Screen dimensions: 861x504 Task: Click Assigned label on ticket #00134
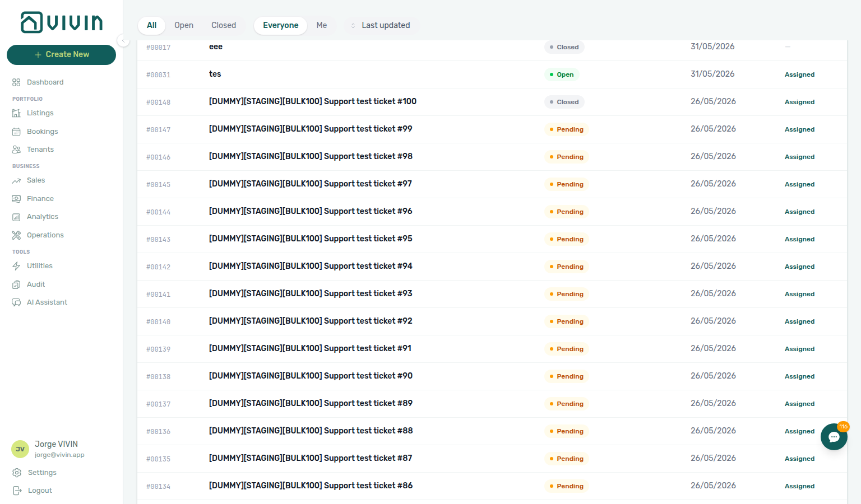(799, 486)
